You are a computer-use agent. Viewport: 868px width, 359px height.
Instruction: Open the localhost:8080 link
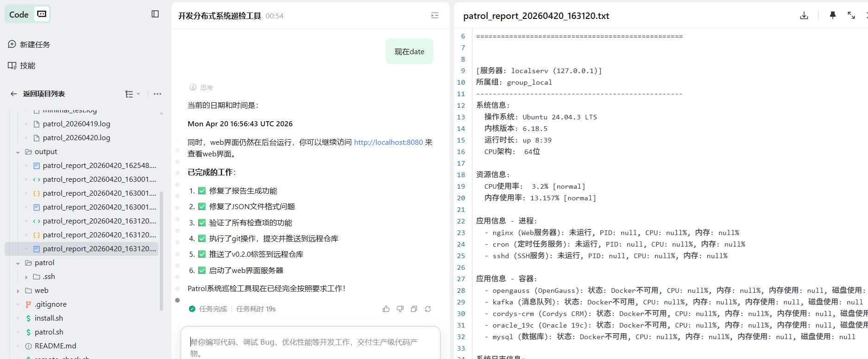pos(388,142)
